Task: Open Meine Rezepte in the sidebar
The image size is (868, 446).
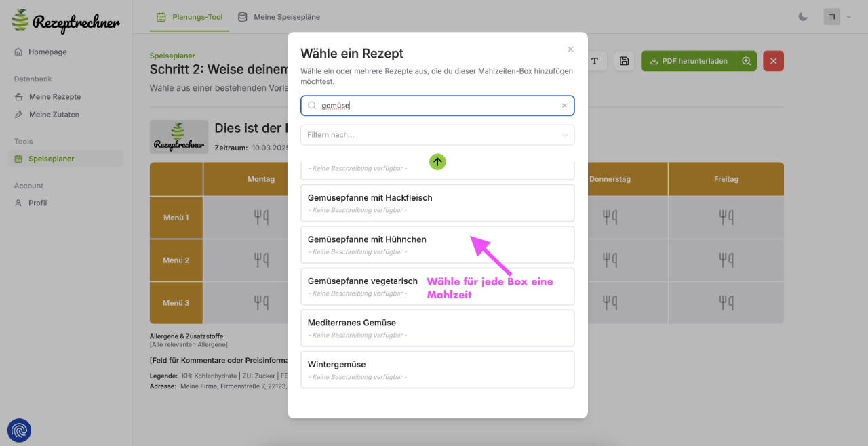Action: pyautogui.click(x=54, y=97)
